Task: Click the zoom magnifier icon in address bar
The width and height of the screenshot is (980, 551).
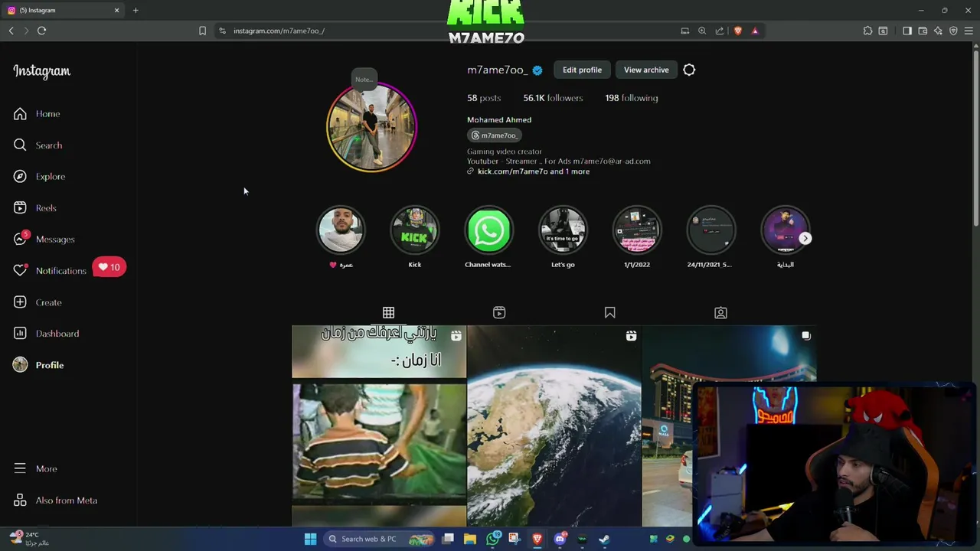Action: 702,31
